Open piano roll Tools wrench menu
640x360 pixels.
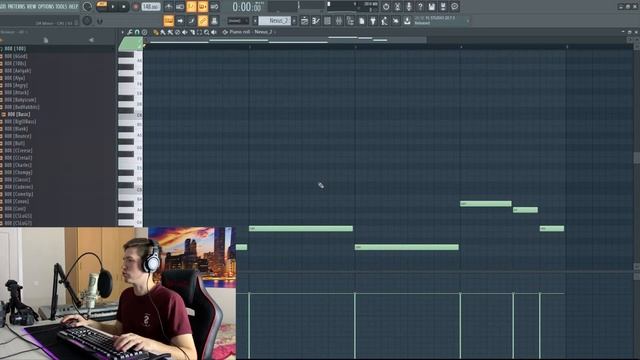click(130, 32)
